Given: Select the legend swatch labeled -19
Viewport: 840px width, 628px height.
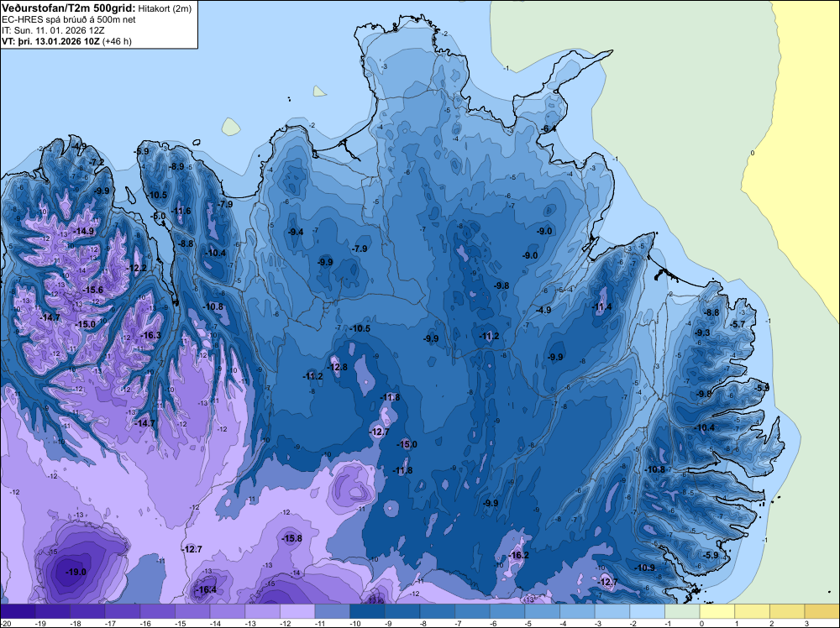Looking at the screenshot, I should click(52, 611).
